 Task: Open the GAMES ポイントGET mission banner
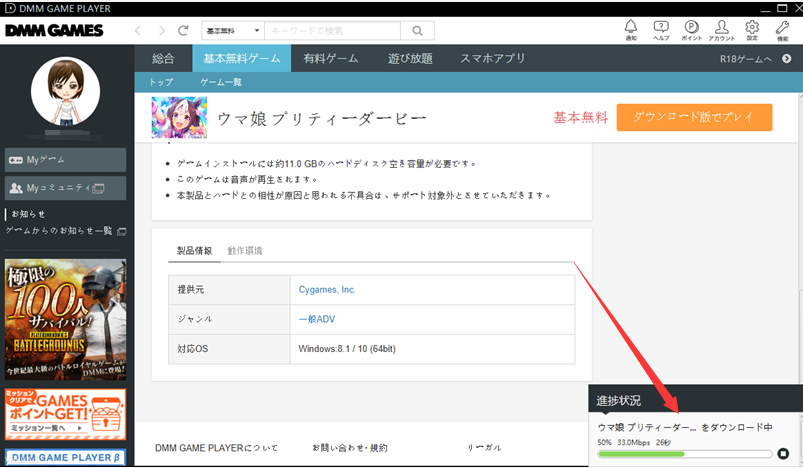tap(66, 414)
